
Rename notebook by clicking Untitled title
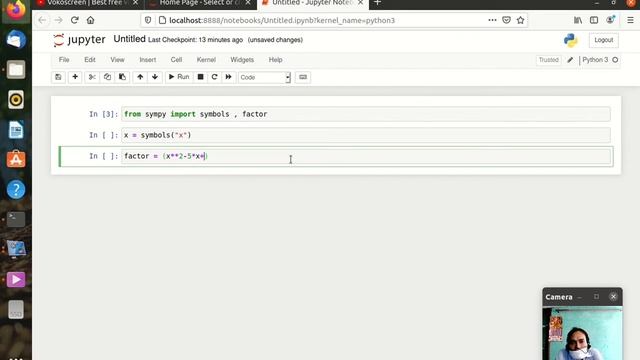point(129,39)
